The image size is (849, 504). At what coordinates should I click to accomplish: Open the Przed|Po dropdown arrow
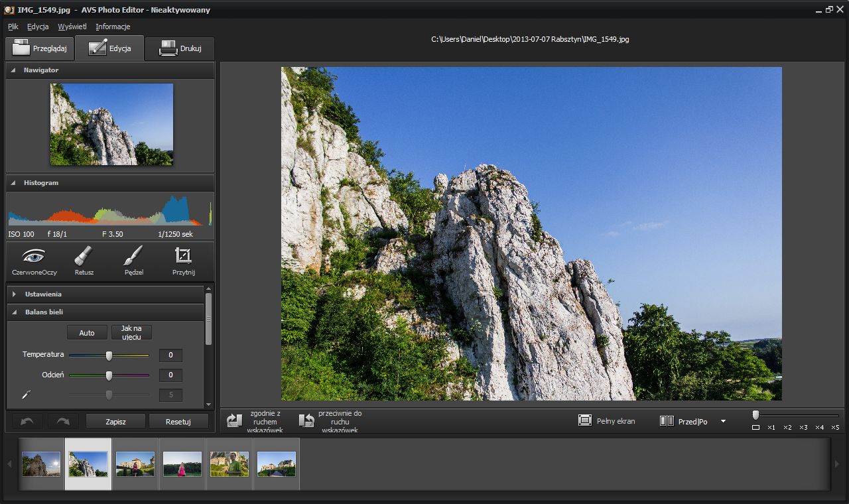click(724, 420)
